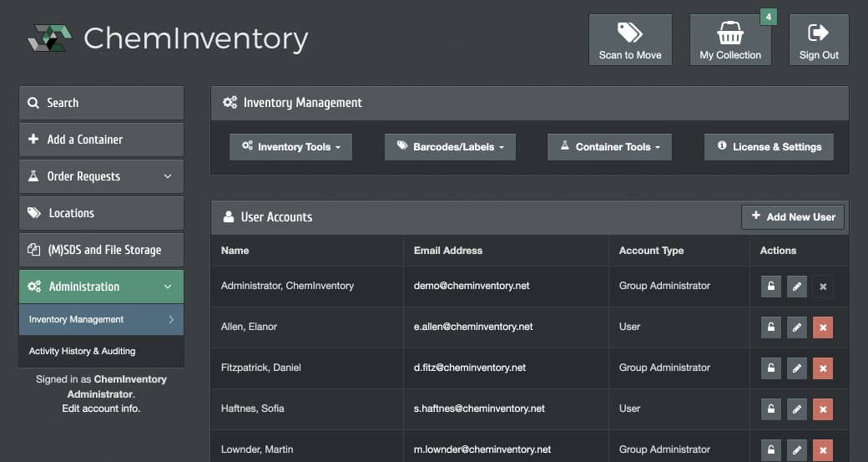Click the User Accounts person icon

pyautogui.click(x=228, y=216)
